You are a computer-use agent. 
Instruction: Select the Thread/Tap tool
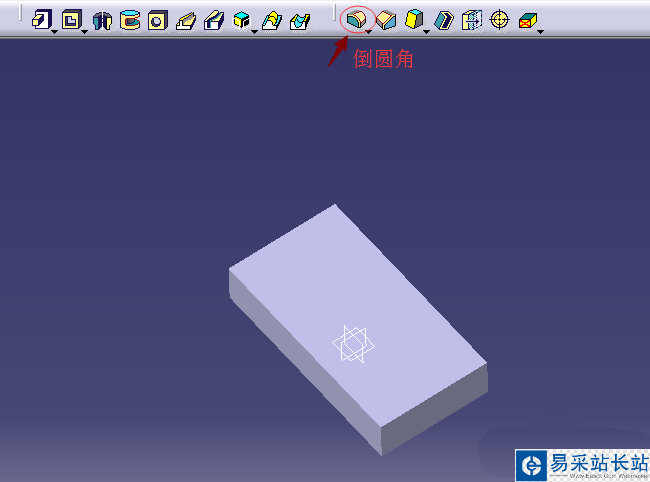point(500,19)
